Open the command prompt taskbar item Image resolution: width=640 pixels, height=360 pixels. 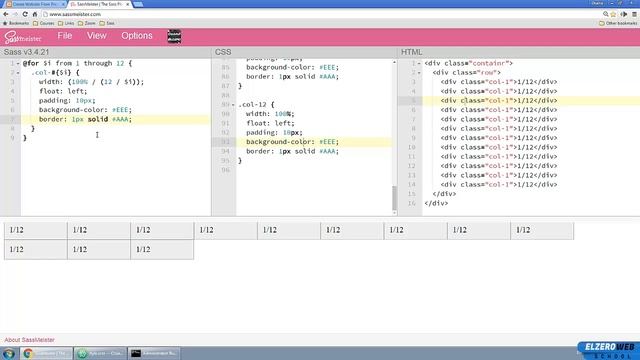point(154,353)
